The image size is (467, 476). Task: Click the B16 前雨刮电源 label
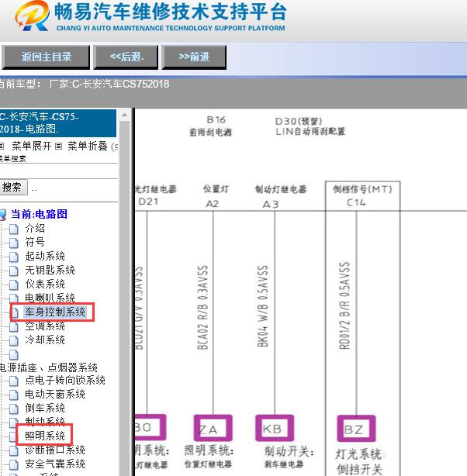[211, 126]
